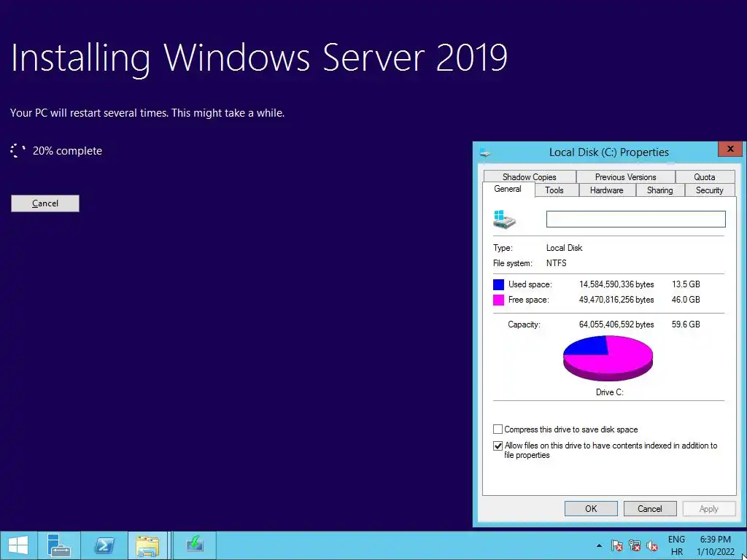
Task: Click the magenta Free space color swatch
Action: [498, 300]
